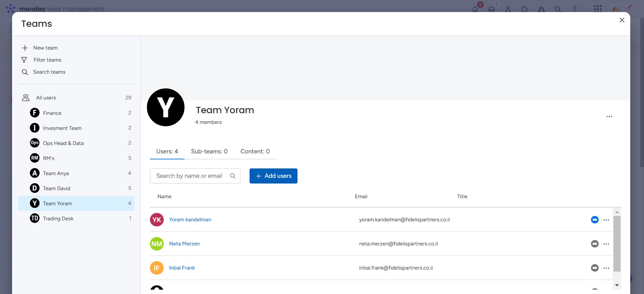Viewport: 644px width, 294px height.
Task: Switch to the Sub-teams tab
Action: click(209, 151)
